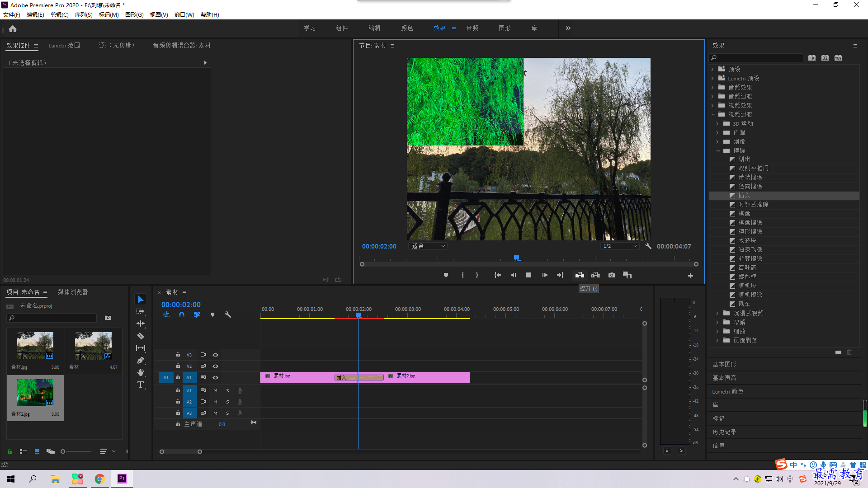Open the 历史记录 panel
The height and width of the screenshot is (488, 868).
tap(724, 432)
